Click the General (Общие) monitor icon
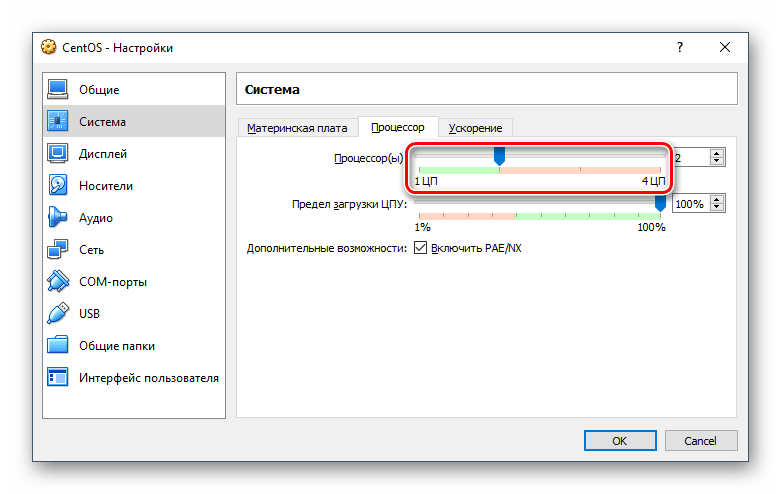781x494 pixels. (58, 90)
